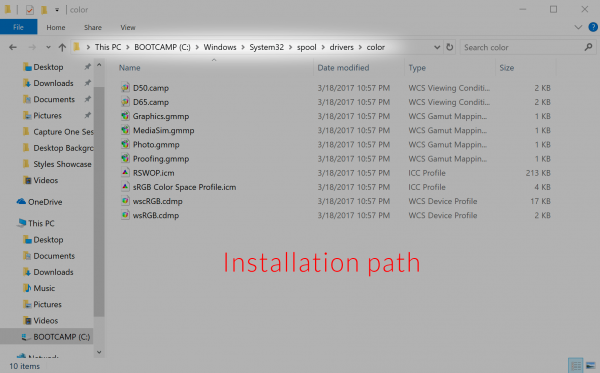Navigate to BOOTCAMP (C:) in breadcrumb
This screenshot has width=600, height=373.
click(162, 47)
